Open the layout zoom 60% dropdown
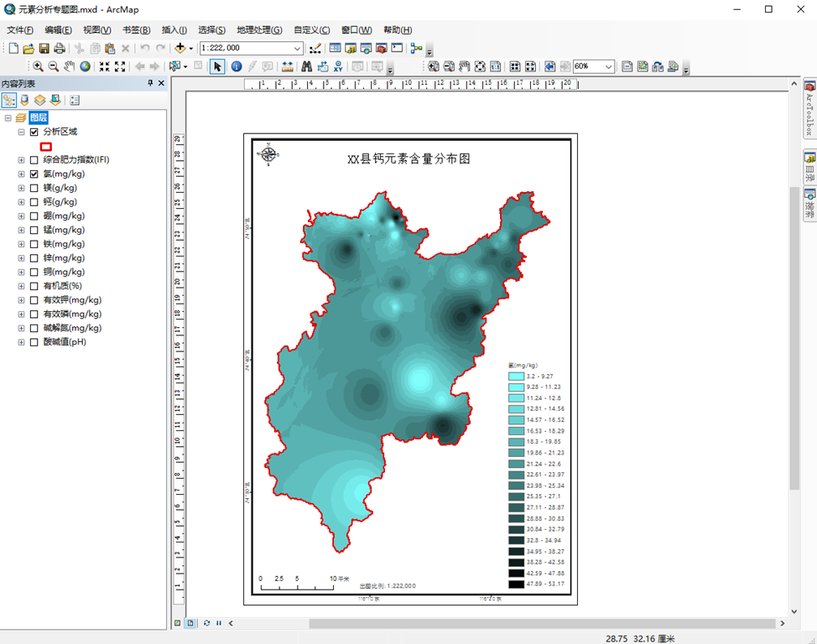This screenshot has height=644, width=817. (x=609, y=66)
